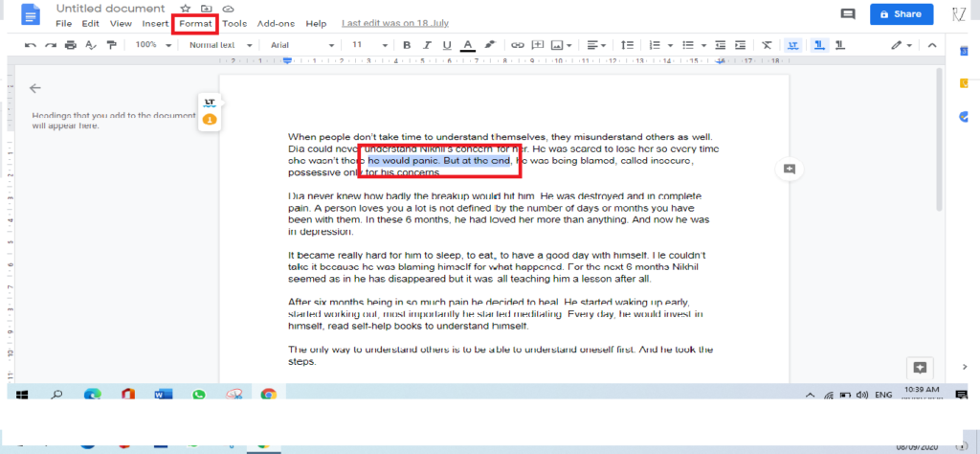Click the Redo icon

[51, 45]
